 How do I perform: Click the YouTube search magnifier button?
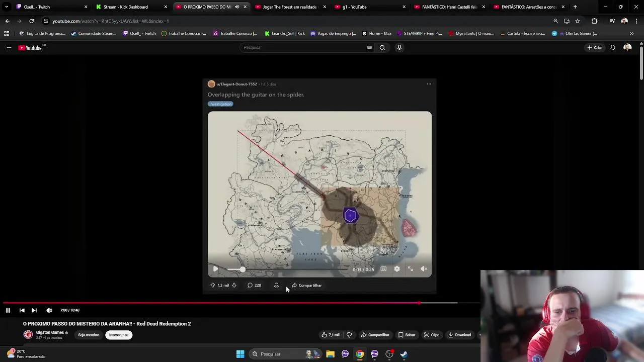click(382, 48)
